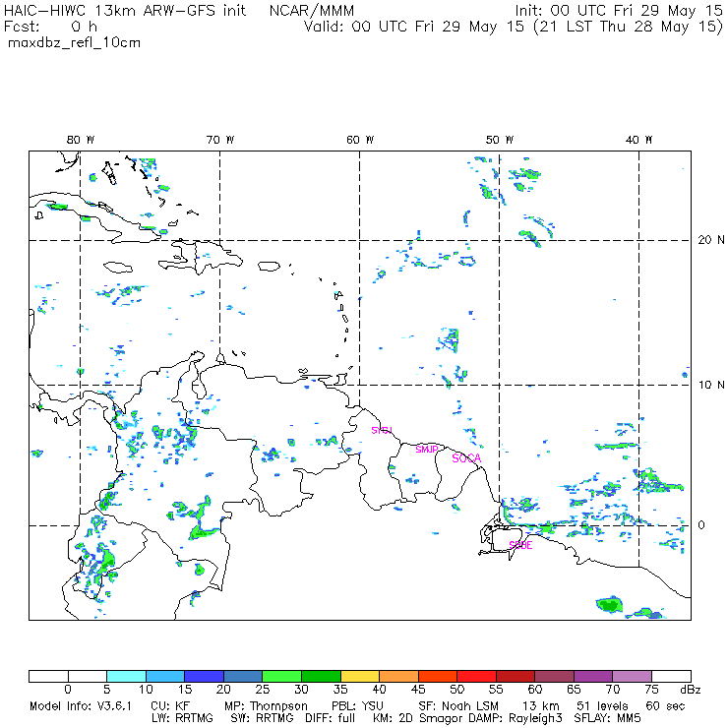Click the 'LW: RRTMG' longwave text

(x=182, y=718)
